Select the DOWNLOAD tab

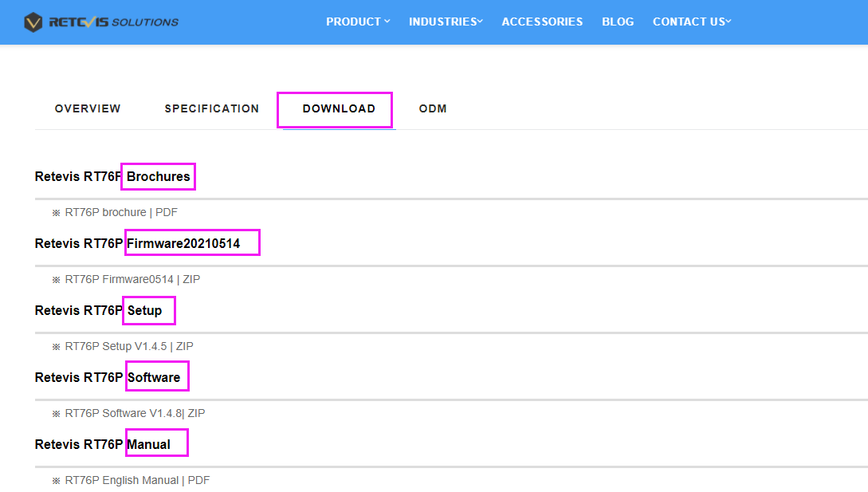click(x=339, y=108)
